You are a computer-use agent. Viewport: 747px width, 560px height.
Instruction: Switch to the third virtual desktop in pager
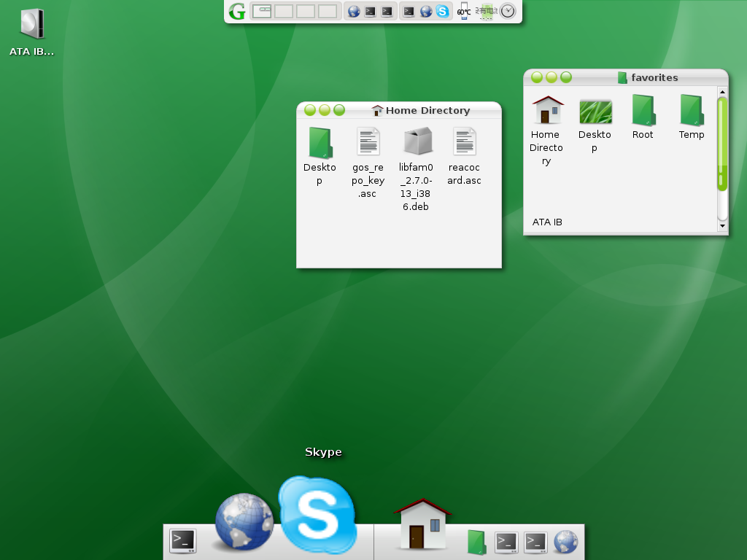tap(306, 11)
